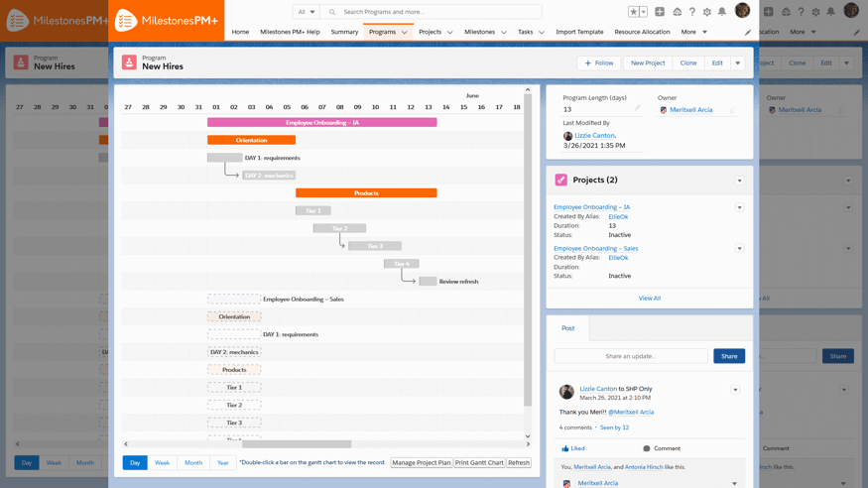Expand the Projects tab chevron

(x=449, y=32)
